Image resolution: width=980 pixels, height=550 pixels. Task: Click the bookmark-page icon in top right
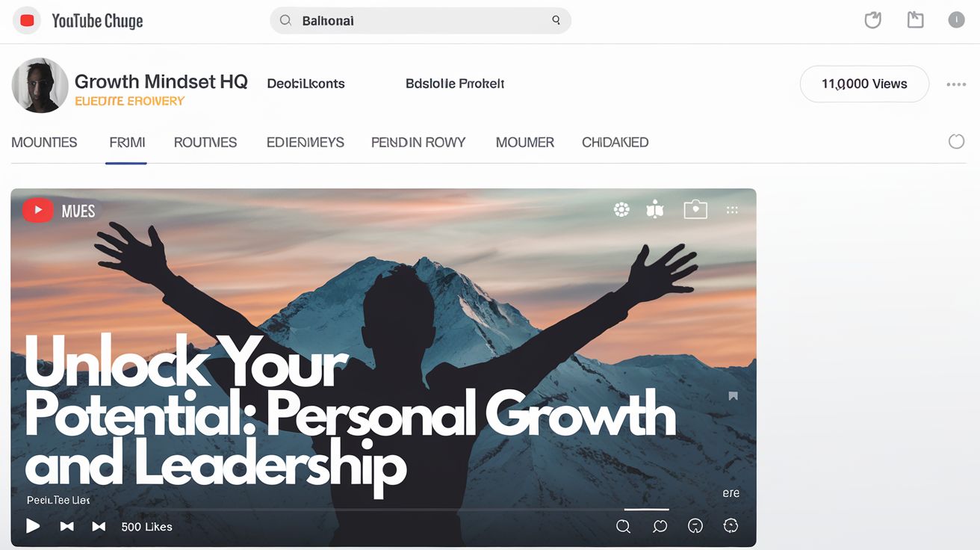click(915, 20)
